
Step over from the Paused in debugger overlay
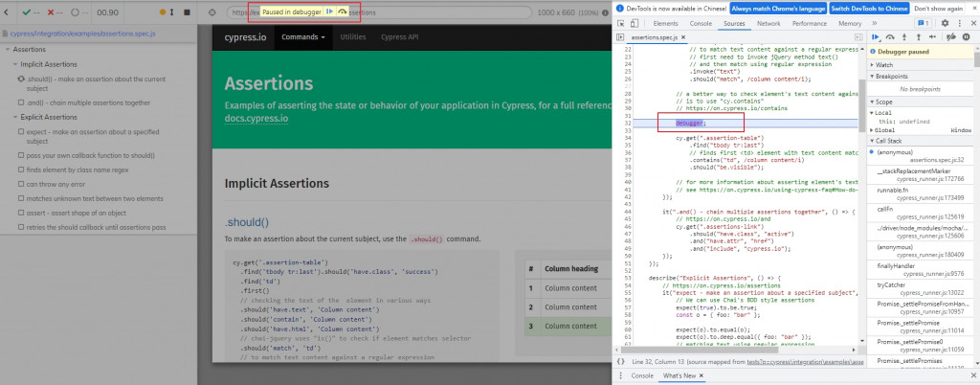click(342, 11)
